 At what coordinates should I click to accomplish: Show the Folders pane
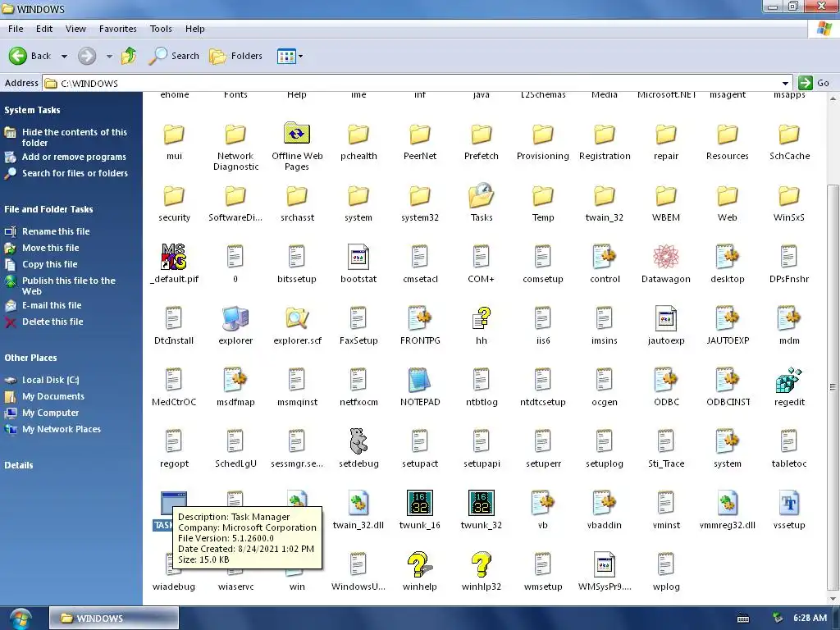[235, 56]
